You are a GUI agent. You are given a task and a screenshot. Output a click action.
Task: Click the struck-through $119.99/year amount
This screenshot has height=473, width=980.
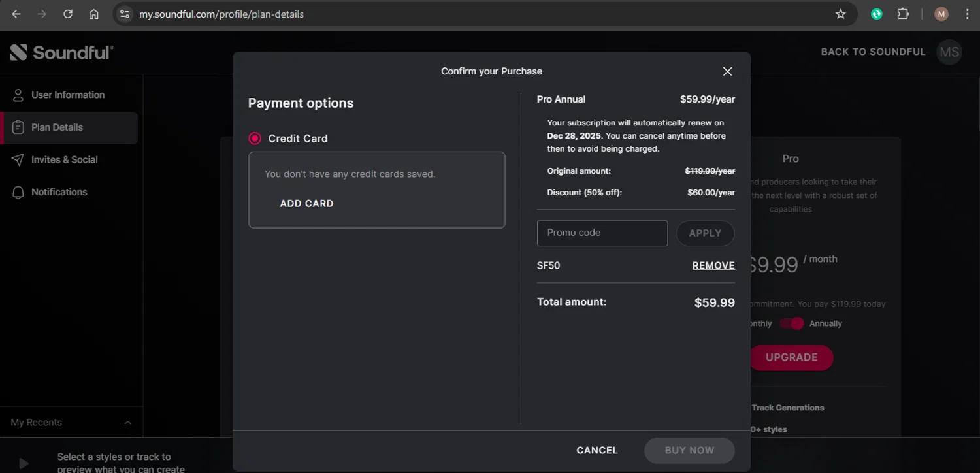pyautogui.click(x=710, y=171)
